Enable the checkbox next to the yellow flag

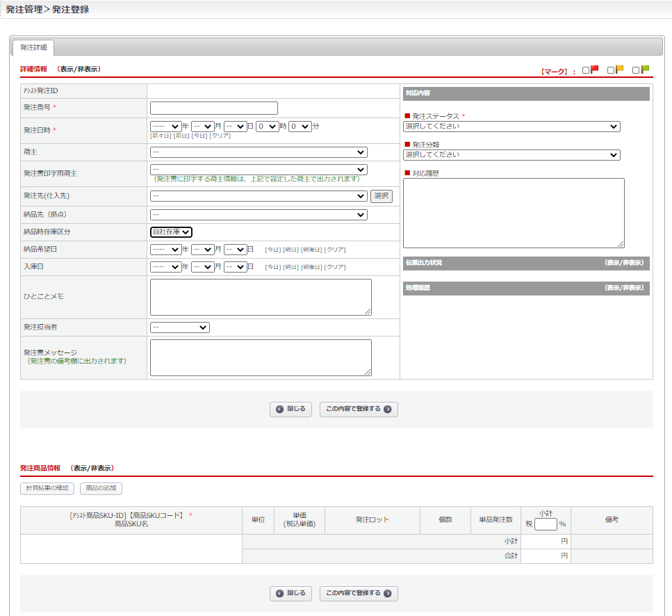pos(611,70)
